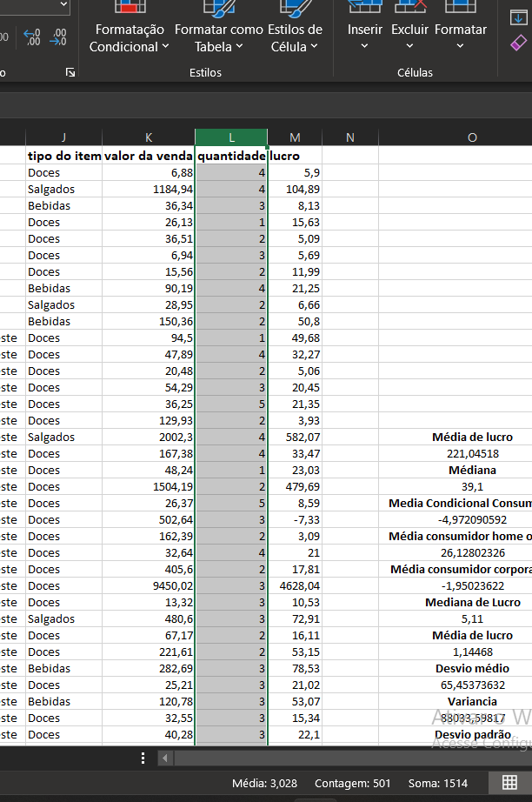This screenshot has height=802, width=532.
Task: Click the 'quantidade' header cell
Action: pos(231,156)
